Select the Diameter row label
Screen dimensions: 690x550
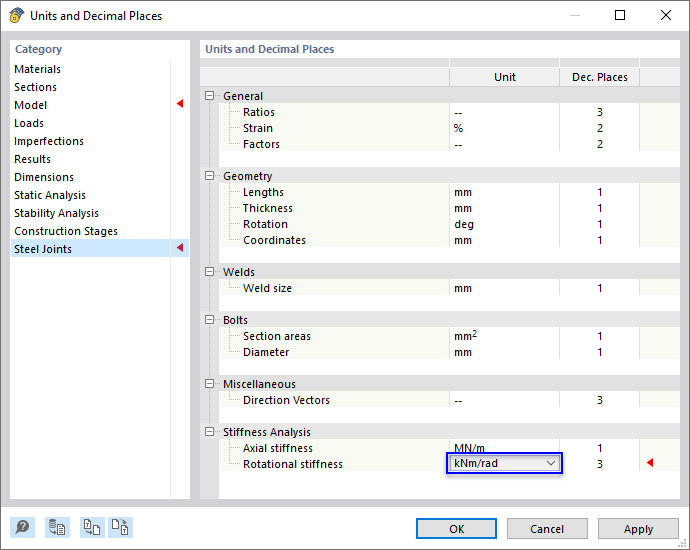pos(266,352)
